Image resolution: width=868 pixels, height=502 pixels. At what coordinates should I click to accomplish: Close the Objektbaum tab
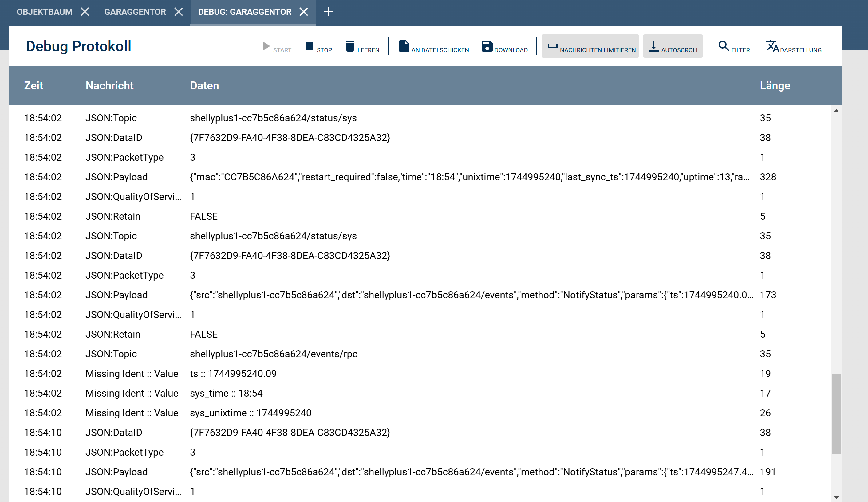[85, 12]
